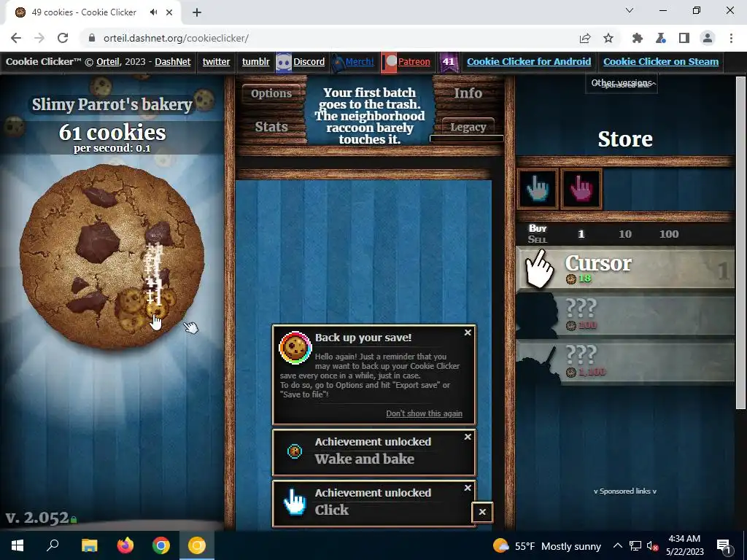
Task: Open the DashNet link
Action: 172,61
